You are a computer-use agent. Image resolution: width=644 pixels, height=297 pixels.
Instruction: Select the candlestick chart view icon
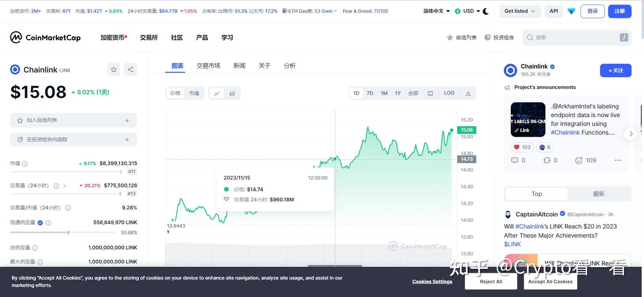tap(232, 93)
